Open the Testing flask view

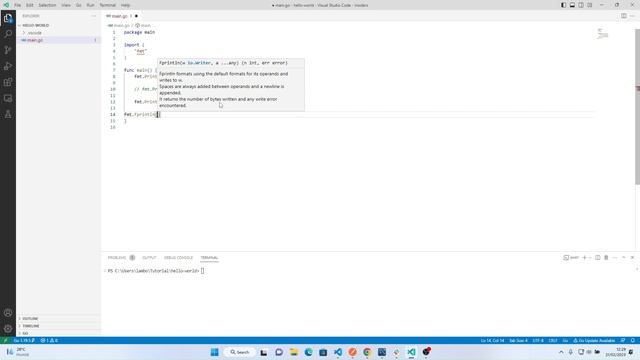[8, 114]
